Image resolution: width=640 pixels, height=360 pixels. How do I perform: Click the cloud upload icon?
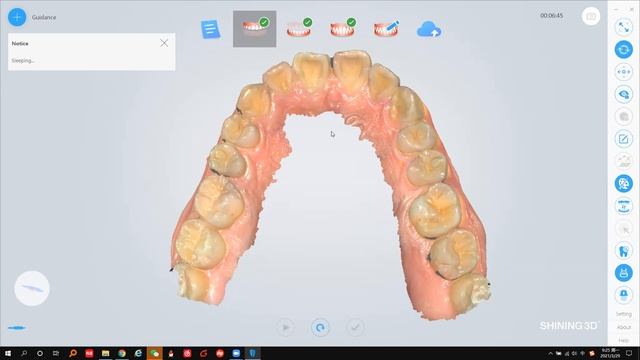coord(429,29)
